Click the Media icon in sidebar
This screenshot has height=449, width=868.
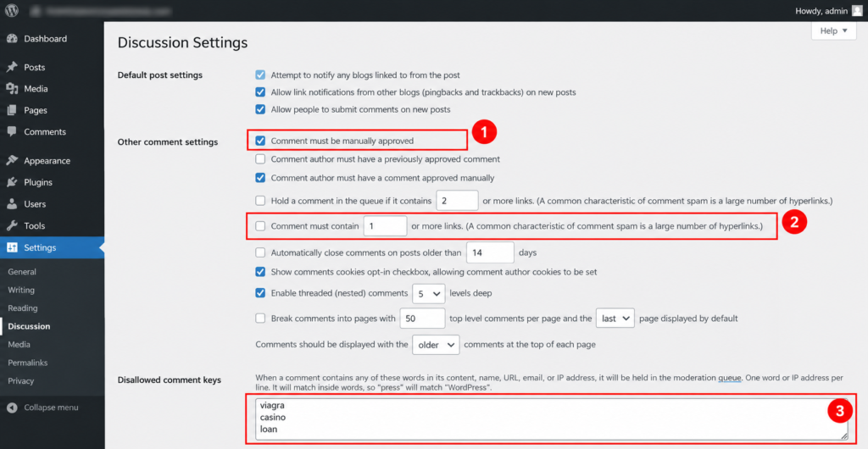[12, 89]
